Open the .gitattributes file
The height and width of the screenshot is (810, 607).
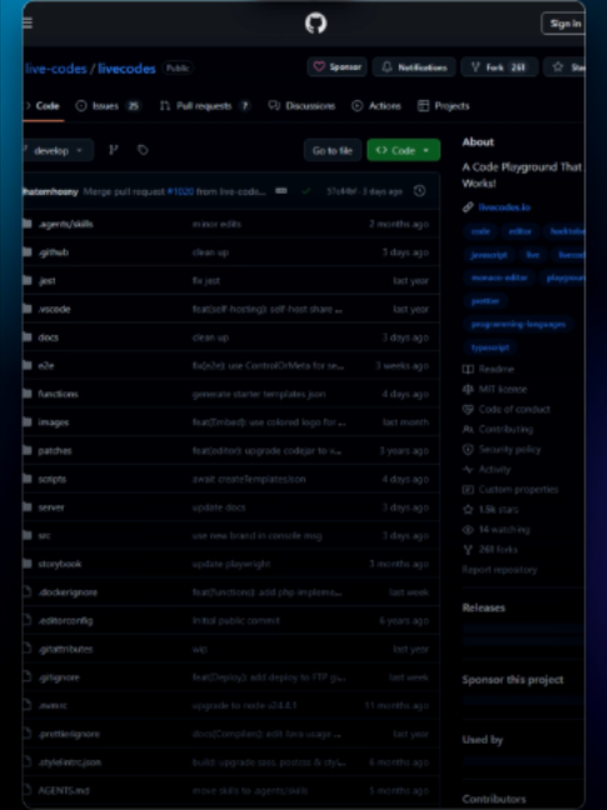point(66,649)
